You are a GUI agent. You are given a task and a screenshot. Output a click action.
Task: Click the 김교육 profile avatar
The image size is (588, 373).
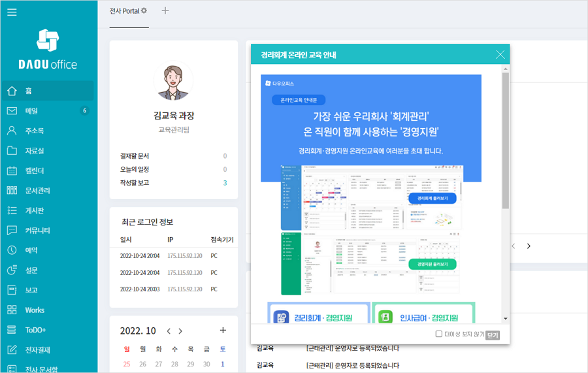click(173, 81)
